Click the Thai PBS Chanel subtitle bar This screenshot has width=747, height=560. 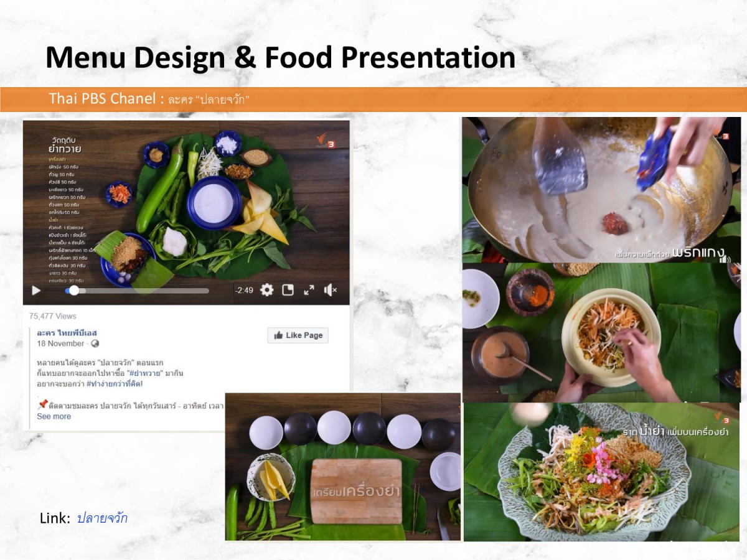(x=374, y=99)
